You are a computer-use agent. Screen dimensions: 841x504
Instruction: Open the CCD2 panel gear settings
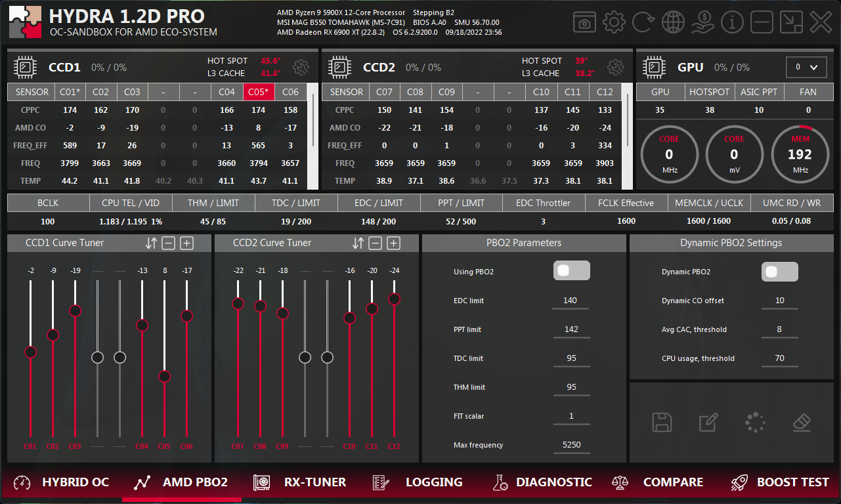click(x=615, y=67)
